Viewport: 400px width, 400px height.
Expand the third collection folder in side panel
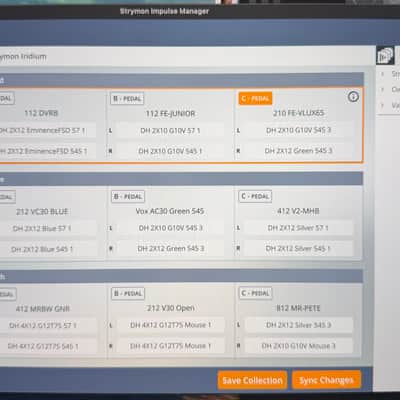383,106
